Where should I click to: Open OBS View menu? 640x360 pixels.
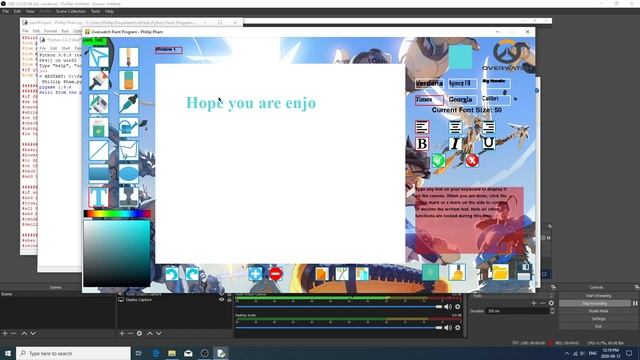(x=30, y=11)
